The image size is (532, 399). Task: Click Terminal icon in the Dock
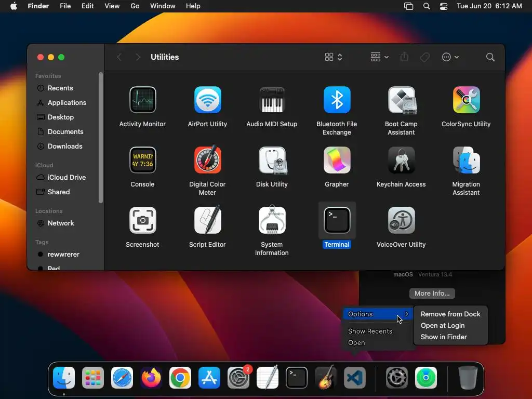[x=297, y=377]
